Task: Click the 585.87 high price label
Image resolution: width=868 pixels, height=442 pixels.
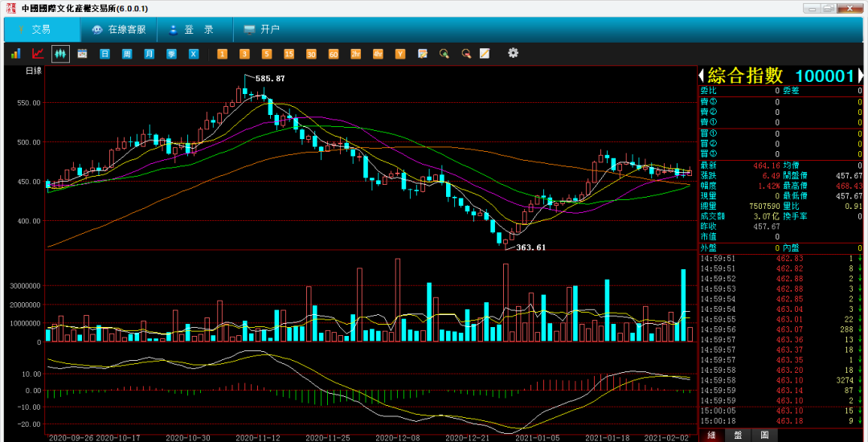Action: [269, 79]
